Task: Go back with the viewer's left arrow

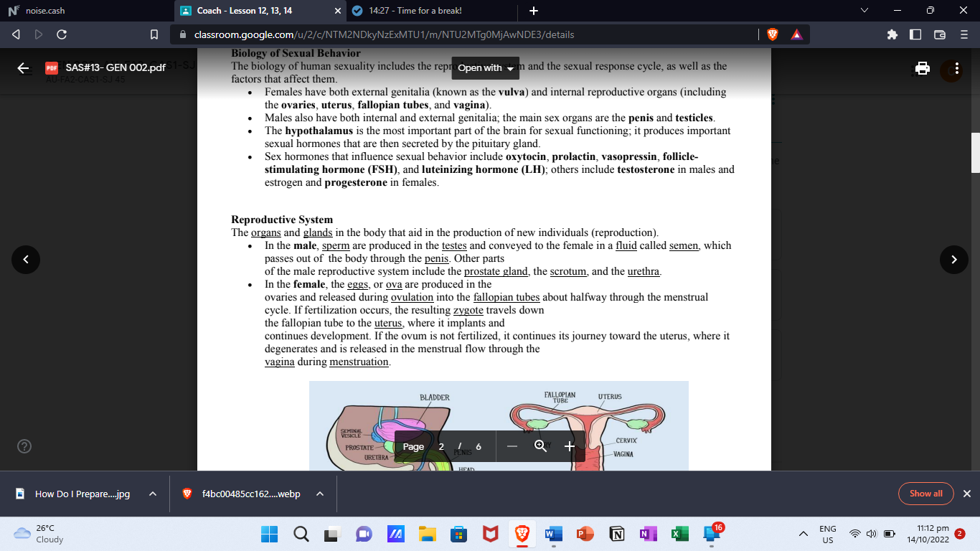Action: click(x=23, y=68)
